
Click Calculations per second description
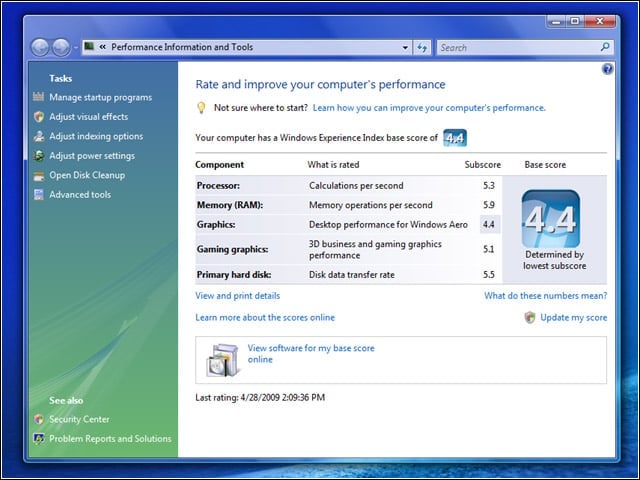(x=356, y=186)
